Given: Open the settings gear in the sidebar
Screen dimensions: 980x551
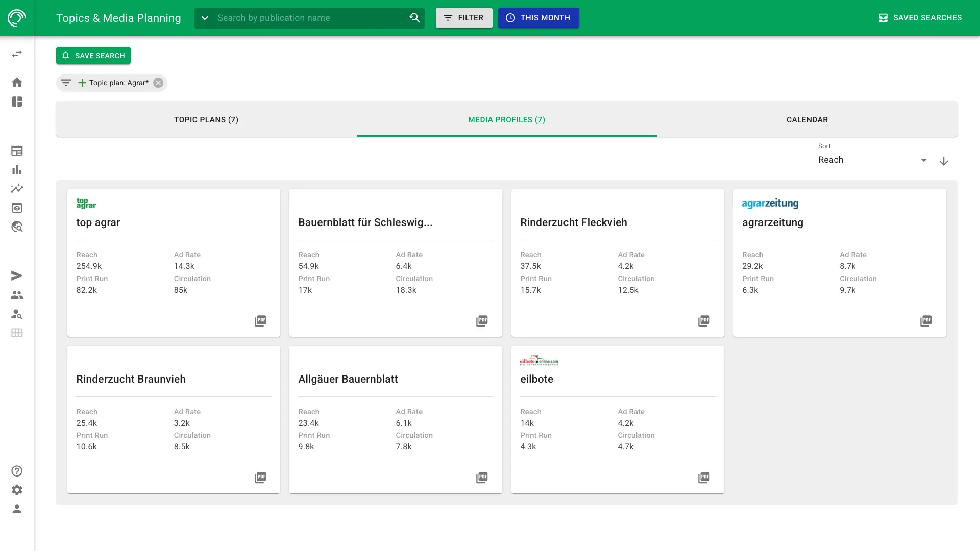Looking at the screenshot, I should click(x=17, y=490).
